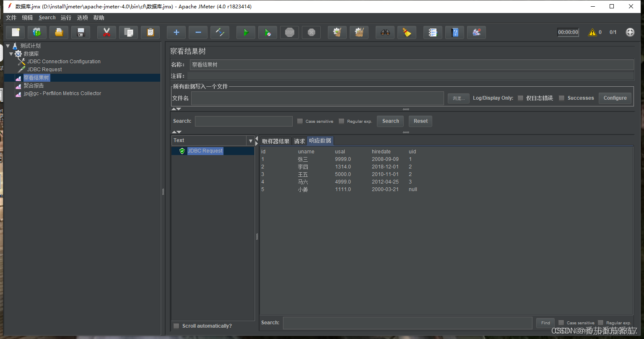This screenshot has height=339, width=644.
Task: Select 聚合报告 tree item
Action: 34,85
